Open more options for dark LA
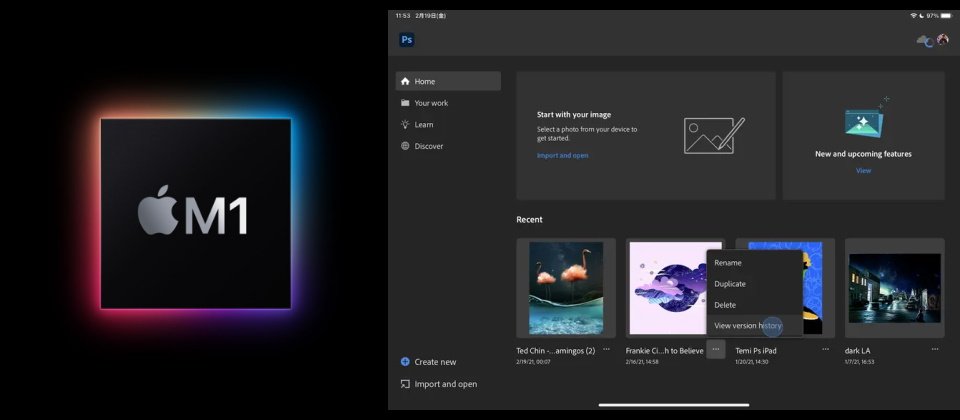Screen dimensions: 960x420 coord(935,349)
